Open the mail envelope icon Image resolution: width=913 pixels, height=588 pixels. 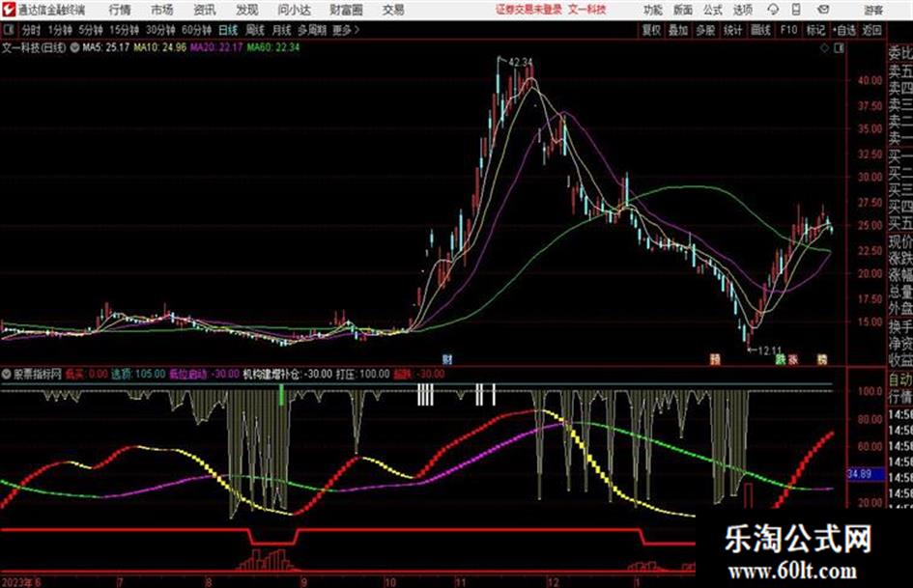(823, 10)
